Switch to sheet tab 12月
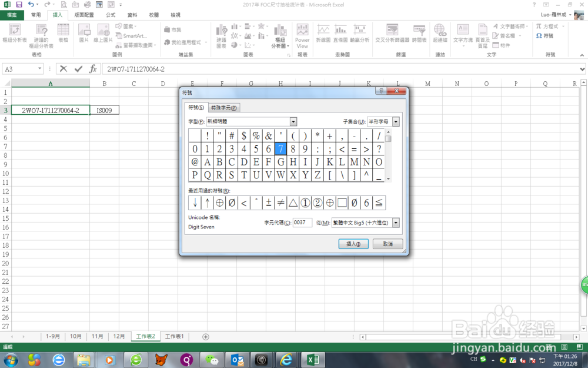The image size is (588, 368). 119,336
